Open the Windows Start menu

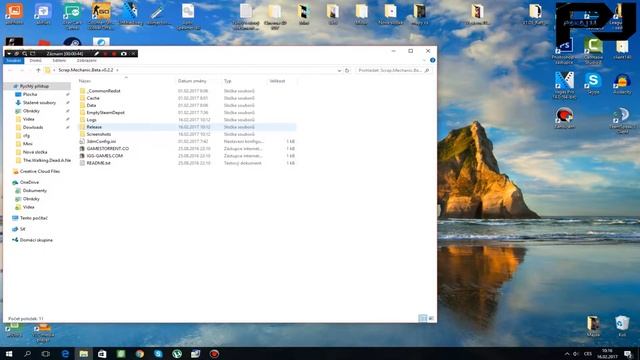click(9, 353)
